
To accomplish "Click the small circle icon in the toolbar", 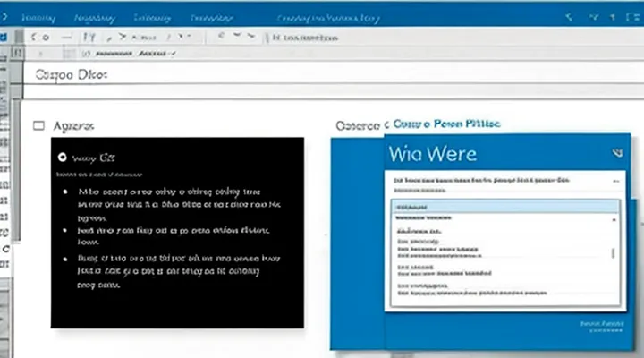I will pos(46,38).
